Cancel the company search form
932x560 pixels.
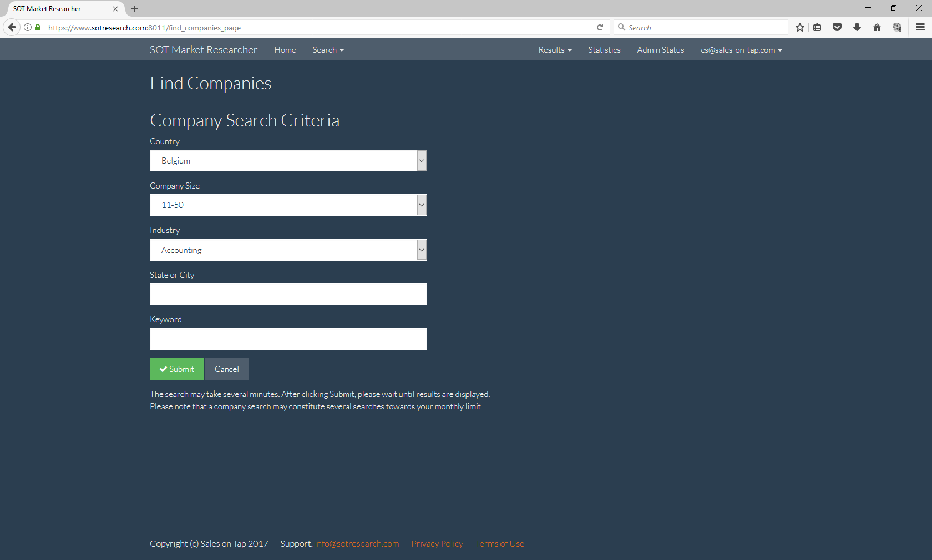tap(227, 369)
